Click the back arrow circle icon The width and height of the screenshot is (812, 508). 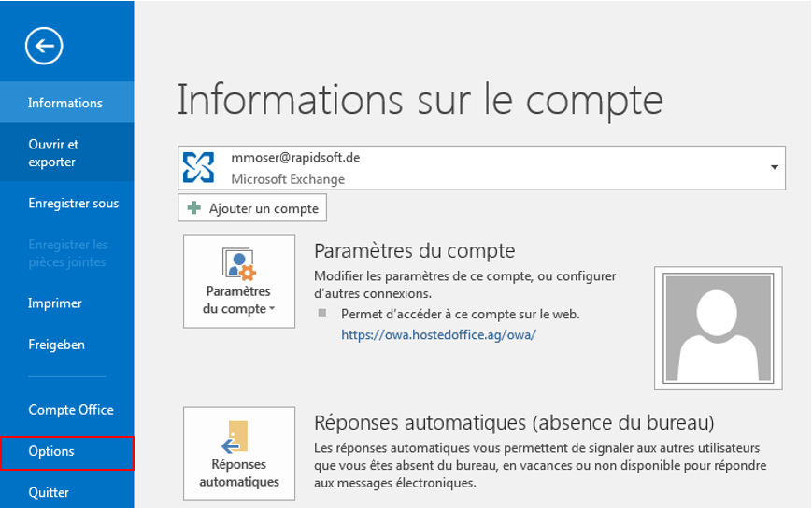coord(44,46)
